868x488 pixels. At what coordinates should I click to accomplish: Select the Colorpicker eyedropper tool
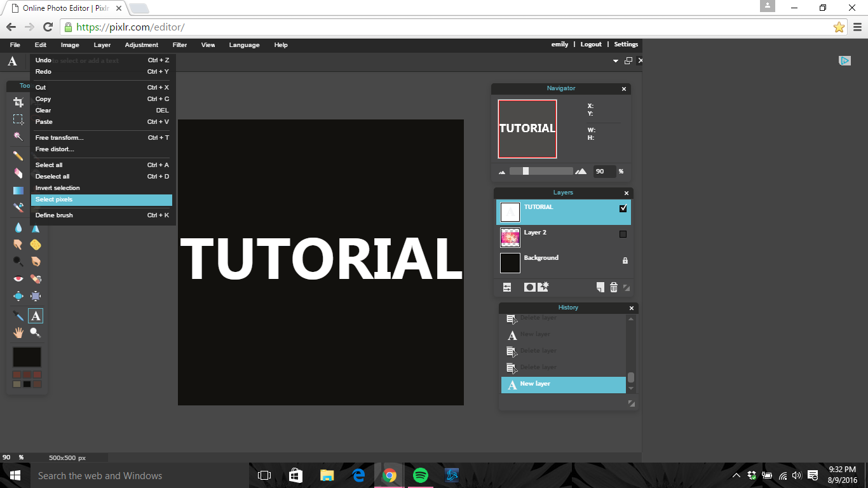tap(18, 316)
